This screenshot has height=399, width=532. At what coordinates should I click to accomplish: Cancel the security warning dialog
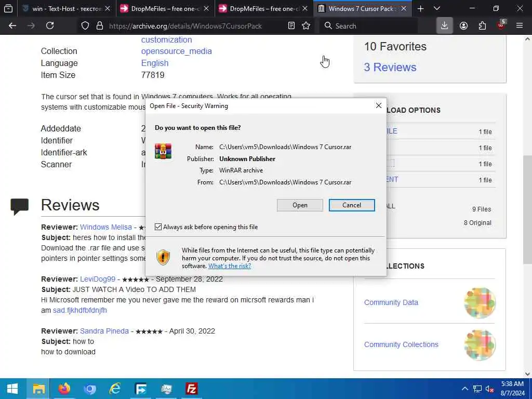tap(352, 205)
